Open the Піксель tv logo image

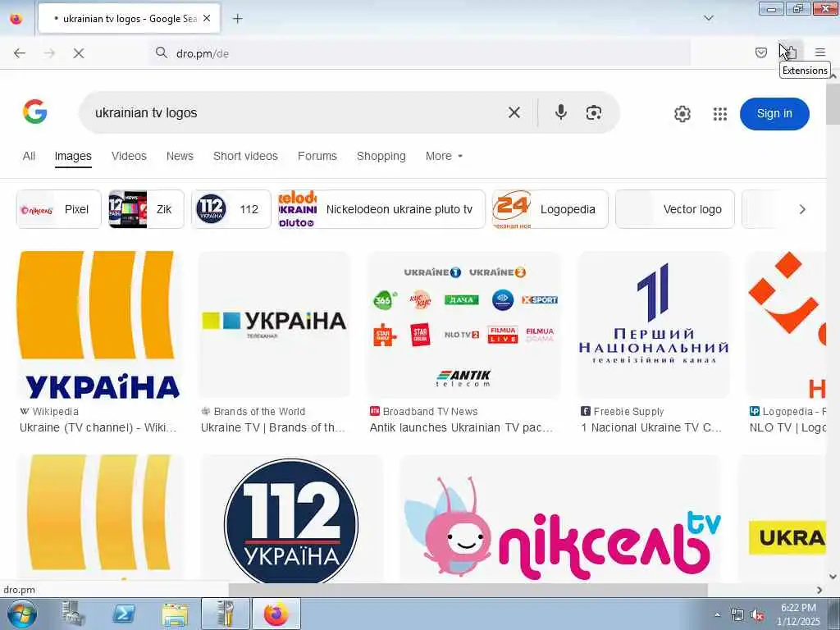tap(560, 518)
